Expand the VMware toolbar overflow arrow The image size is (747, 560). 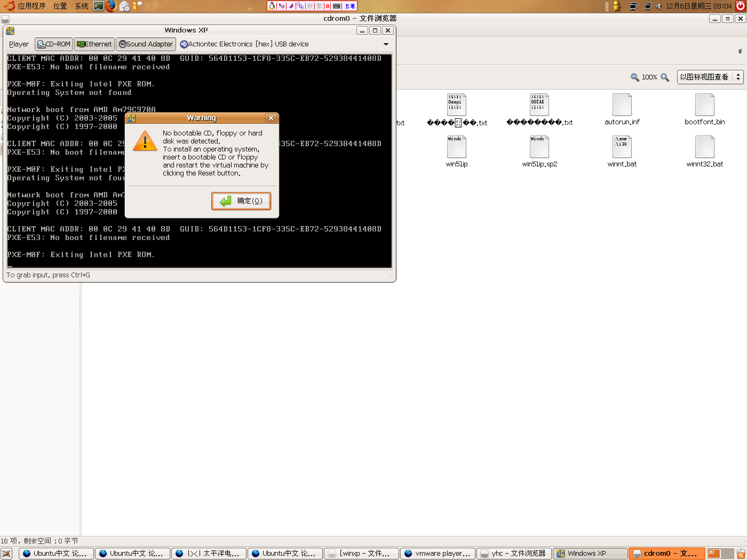(x=386, y=44)
